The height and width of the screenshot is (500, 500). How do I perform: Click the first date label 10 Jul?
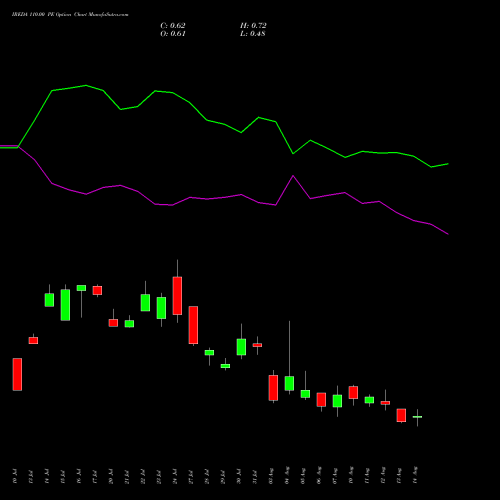pos(15,476)
